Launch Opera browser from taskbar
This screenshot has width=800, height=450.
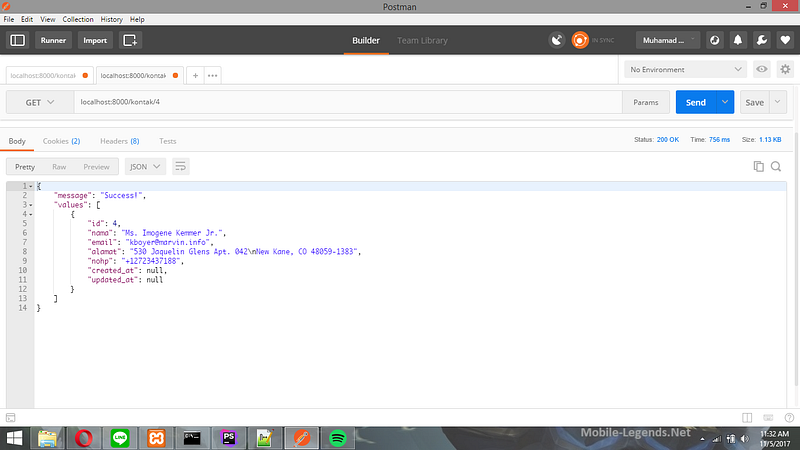tap(84, 438)
